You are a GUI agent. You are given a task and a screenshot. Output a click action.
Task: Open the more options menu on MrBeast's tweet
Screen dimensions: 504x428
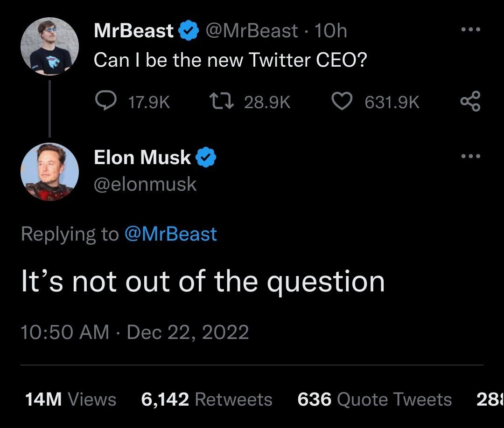pos(470,30)
